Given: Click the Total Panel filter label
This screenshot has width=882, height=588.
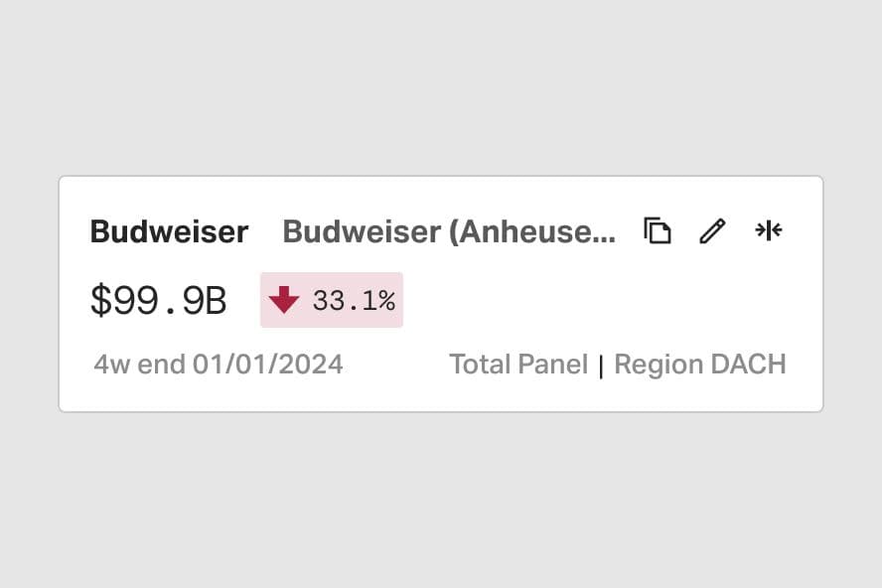Looking at the screenshot, I should (518, 365).
